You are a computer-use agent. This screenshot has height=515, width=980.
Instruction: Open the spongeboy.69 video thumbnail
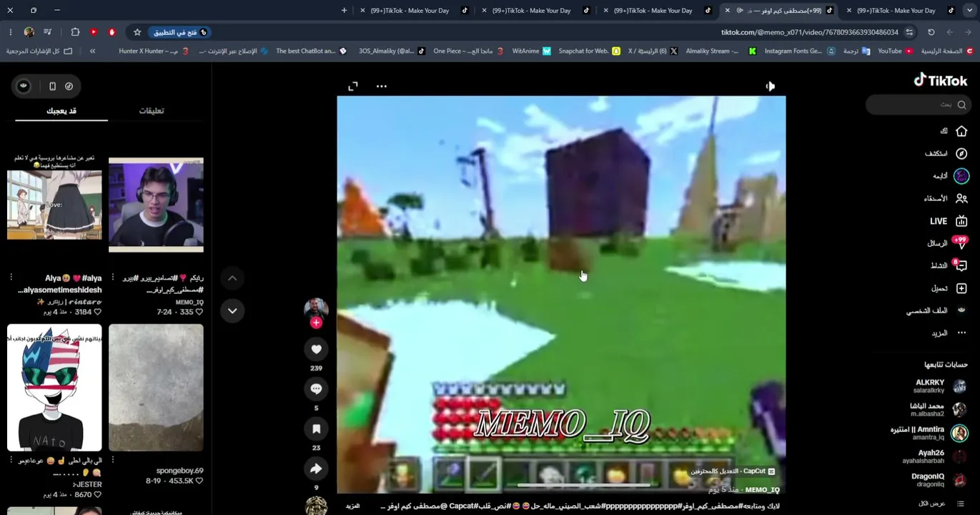point(156,388)
